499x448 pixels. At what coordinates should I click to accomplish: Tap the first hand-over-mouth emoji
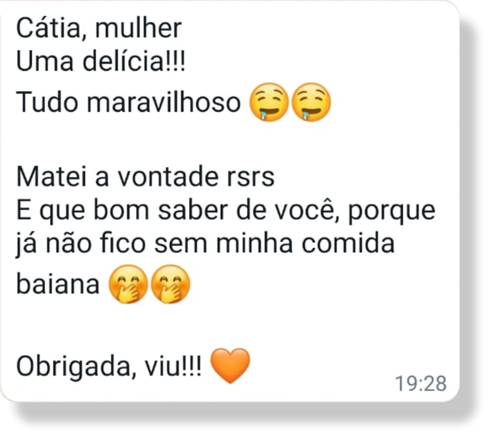(128, 284)
